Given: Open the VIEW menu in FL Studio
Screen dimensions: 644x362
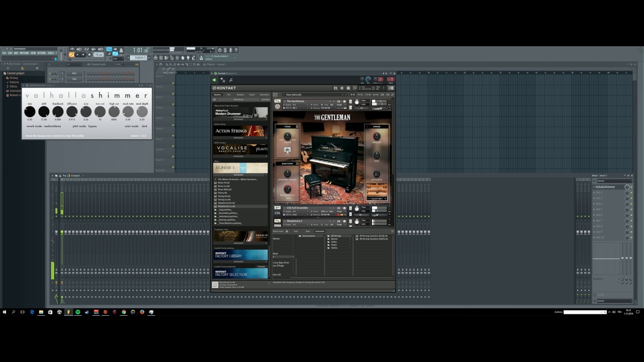Looking at the screenshot, I should [33, 53].
